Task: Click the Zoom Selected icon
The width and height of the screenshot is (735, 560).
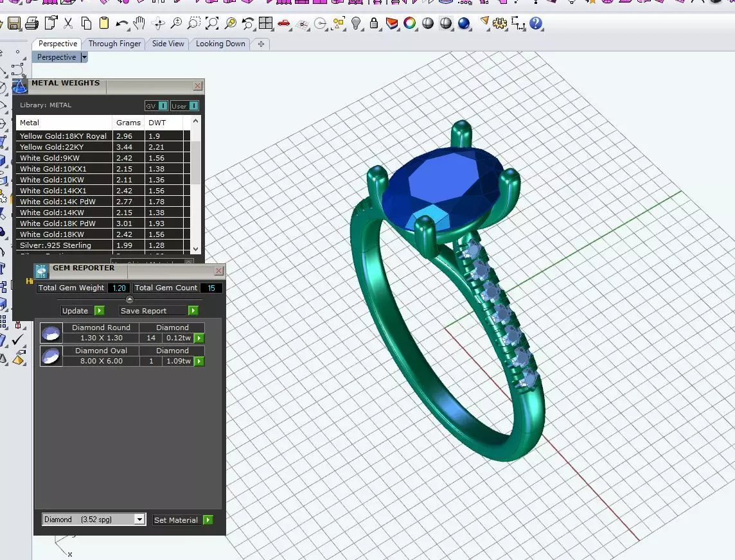Action: point(230,23)
